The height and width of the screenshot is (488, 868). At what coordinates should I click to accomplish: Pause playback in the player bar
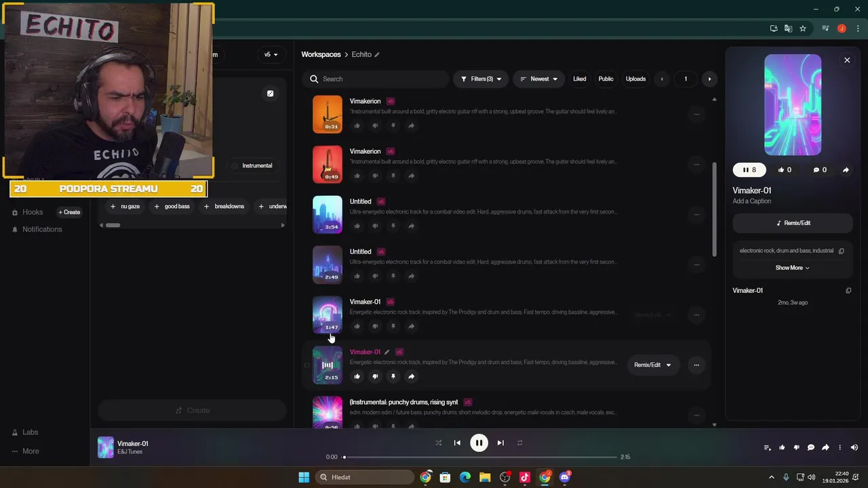tap(479, 443)
